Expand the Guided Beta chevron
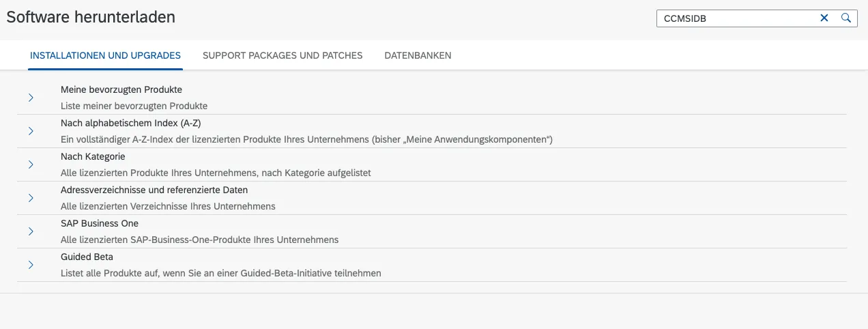This screenshot has width=868, height=329. [31, 265]
